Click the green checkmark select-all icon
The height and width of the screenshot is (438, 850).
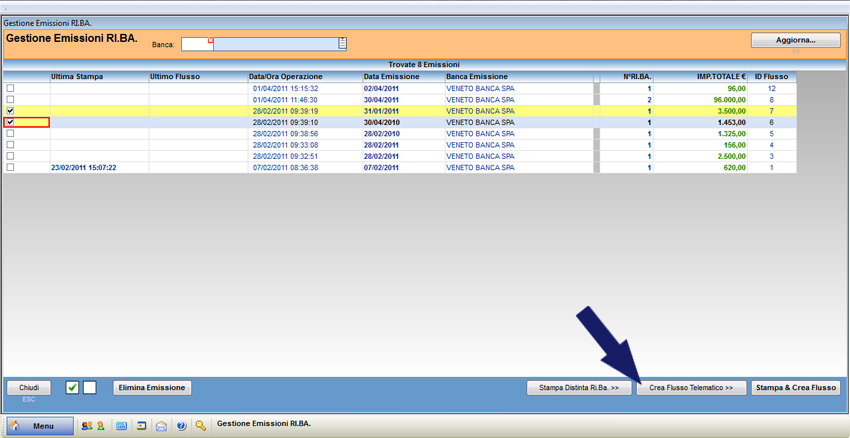(72, 388)
